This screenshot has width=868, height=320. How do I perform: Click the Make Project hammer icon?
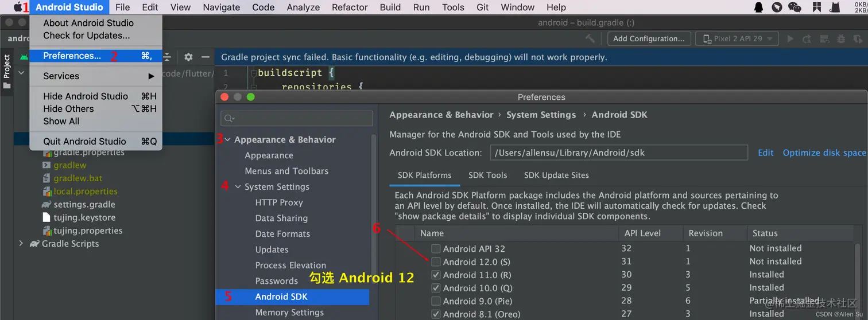click(x=590, y=38)
